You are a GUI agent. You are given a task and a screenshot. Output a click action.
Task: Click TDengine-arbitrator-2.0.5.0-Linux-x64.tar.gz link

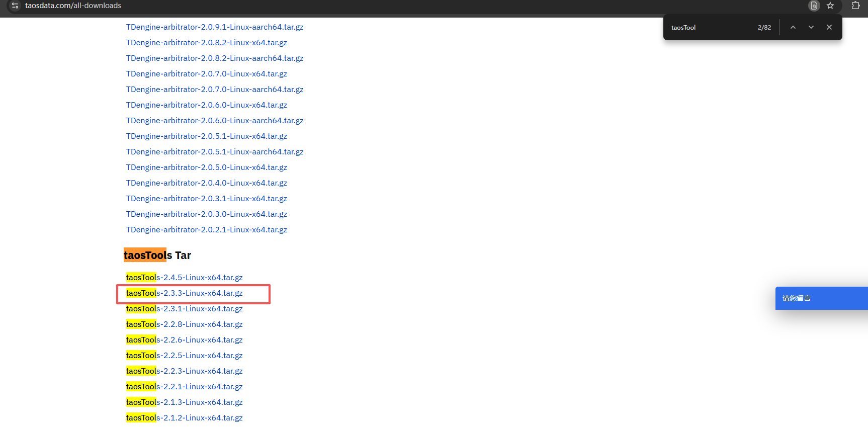[x=206, y=167]
